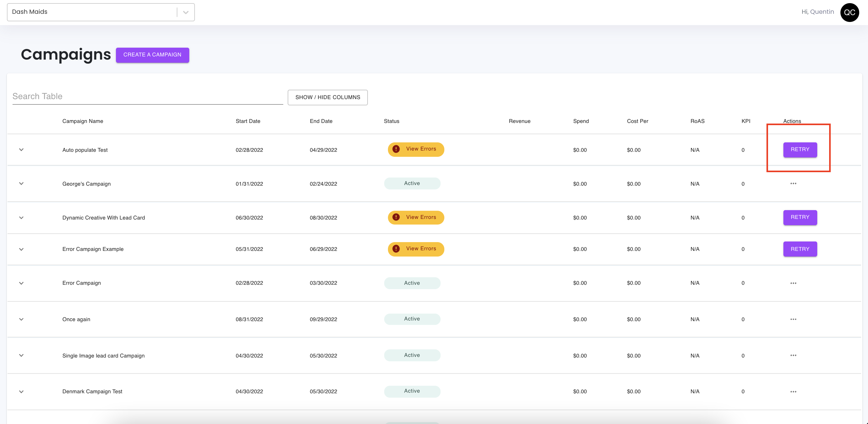Open the Dash Maids account dropdown
Image resolution: width=868 pixels, height=424 pixels.
[x=185, y=12]
